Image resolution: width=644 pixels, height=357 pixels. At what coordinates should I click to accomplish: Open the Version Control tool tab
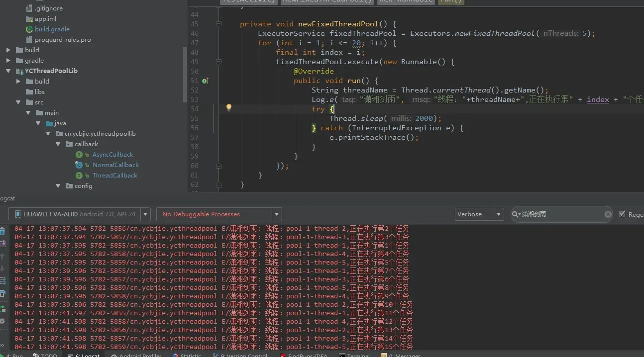coord(242,355)
